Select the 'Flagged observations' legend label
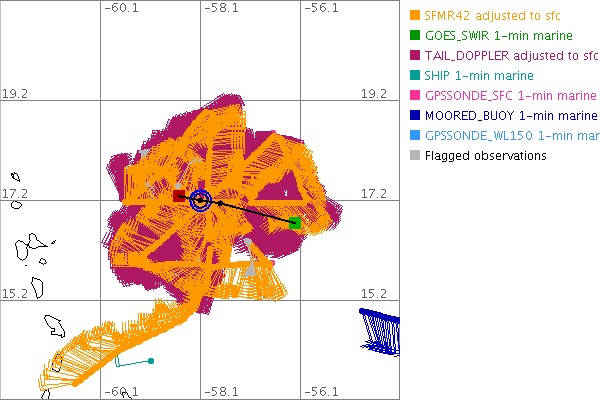Screen dimensions: 600x400 pos(485,155)
